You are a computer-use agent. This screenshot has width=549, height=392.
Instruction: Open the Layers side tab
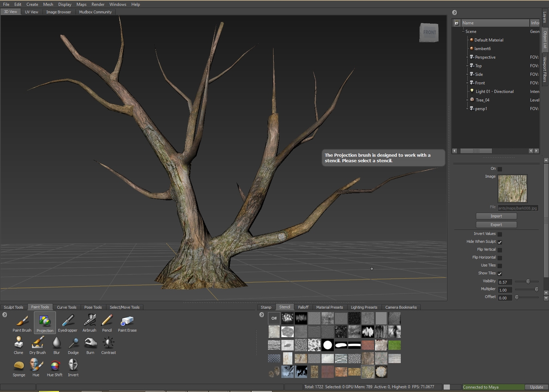click(x=545, y=17)
